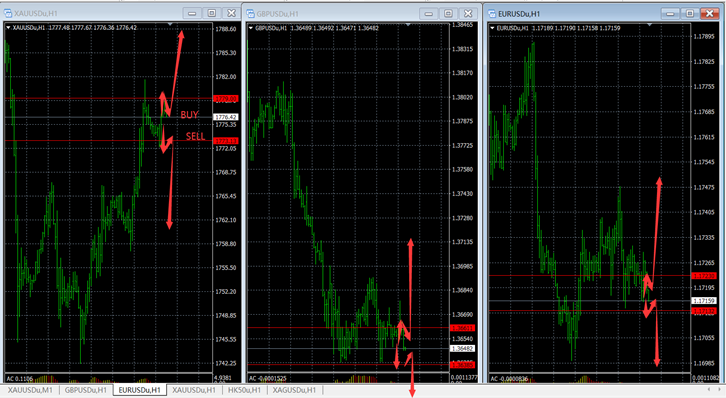Click the GBPUSDu,H1 chart window icon
Screen dimensions: 726x398
tap(250, 14)
